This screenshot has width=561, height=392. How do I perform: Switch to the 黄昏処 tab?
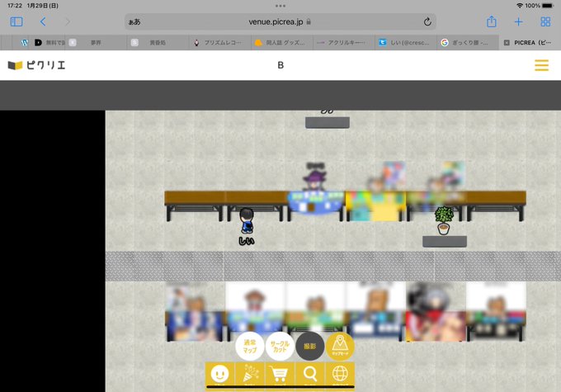[158, 43]
